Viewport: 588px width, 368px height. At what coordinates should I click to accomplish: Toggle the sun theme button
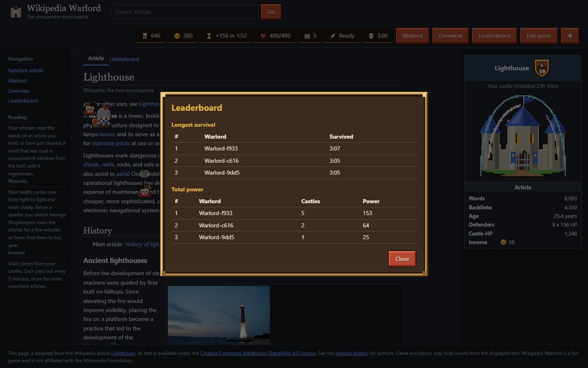570,36
